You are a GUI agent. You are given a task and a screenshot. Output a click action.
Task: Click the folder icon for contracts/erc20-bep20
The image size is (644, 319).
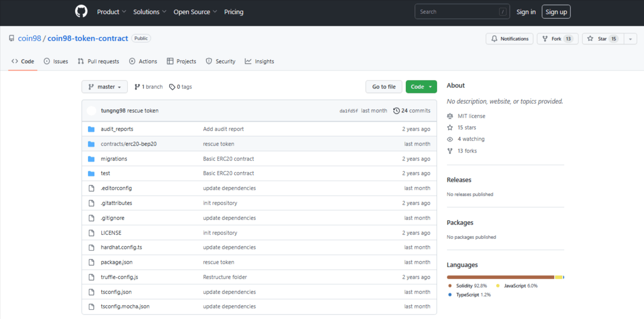[91, 144]
